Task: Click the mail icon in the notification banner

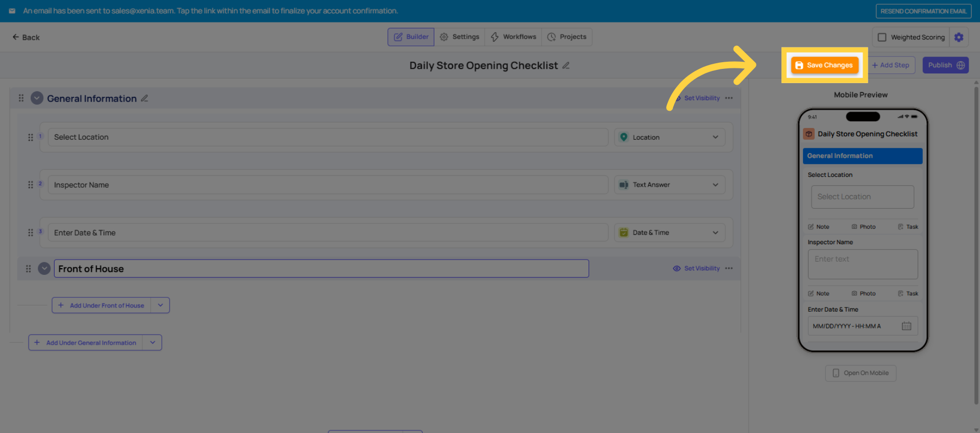Action: 12,11
